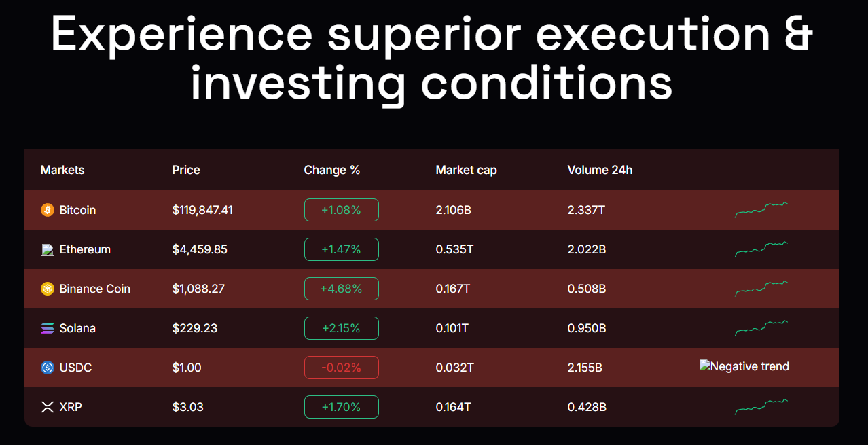Open the Solana market name link
868x445 pixels.
77,328
